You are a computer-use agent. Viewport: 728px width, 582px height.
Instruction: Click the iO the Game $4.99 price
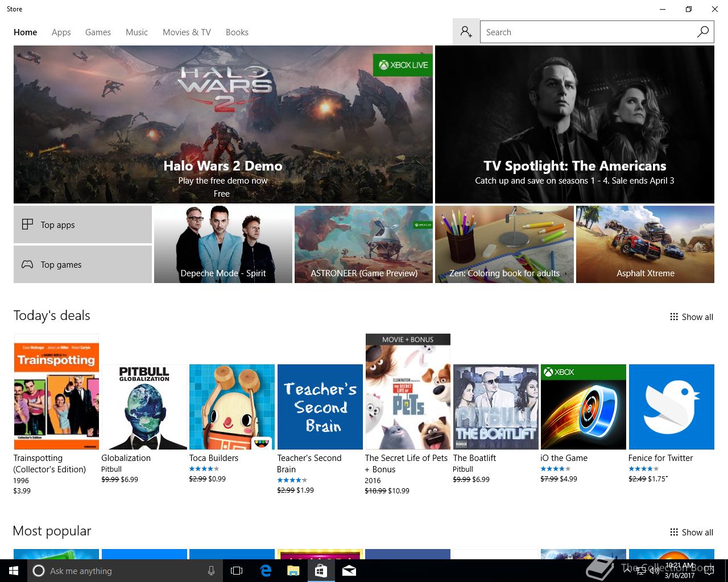pos(569,479)
